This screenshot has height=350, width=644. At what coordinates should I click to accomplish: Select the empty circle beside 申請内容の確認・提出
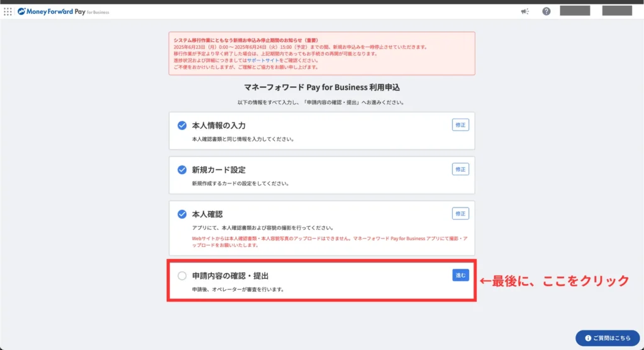click(x=182, y=275)
